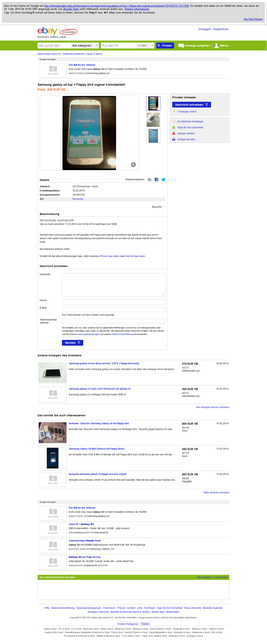Click the Nachricht message text area
This screenshot has height=644, width=267.
pos(113,285)
